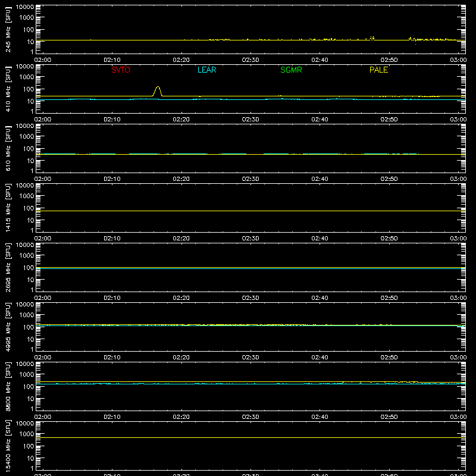Click the 10000 y-axis value of 4995 MHz plot
Image resolution: width=476 pixels, height=476 pixels.
25,305
